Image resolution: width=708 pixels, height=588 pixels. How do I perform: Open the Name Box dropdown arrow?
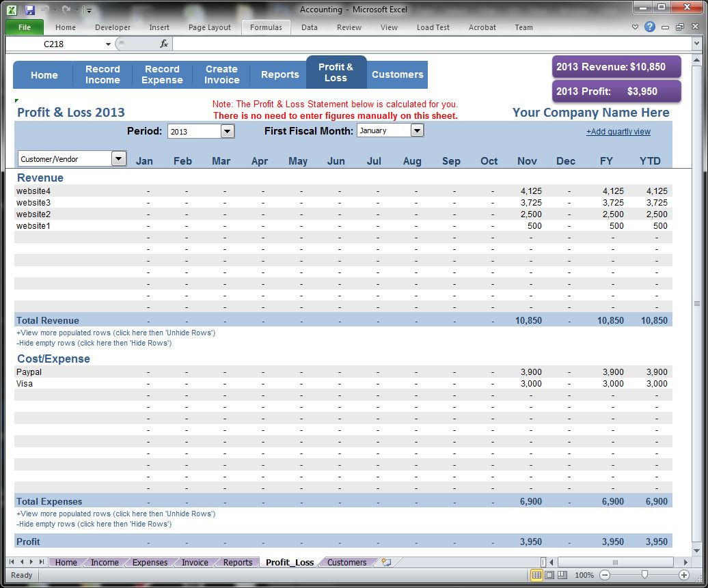point(108,44)
